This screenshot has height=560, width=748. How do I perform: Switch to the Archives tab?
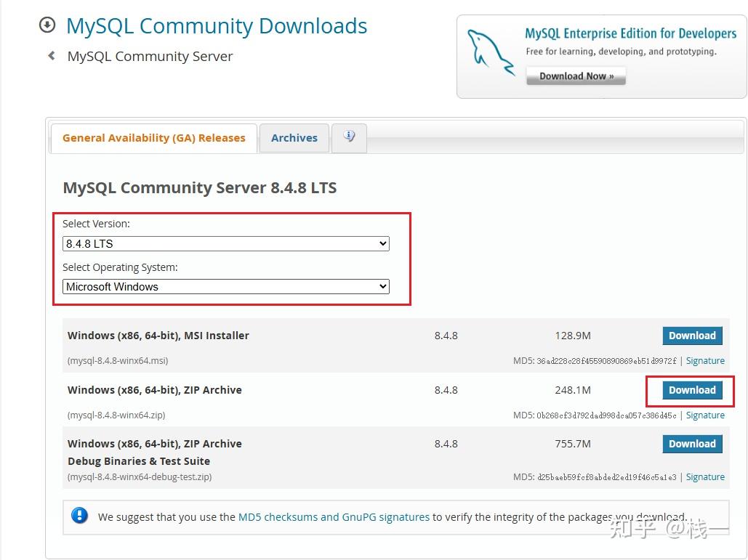[294, 138]
